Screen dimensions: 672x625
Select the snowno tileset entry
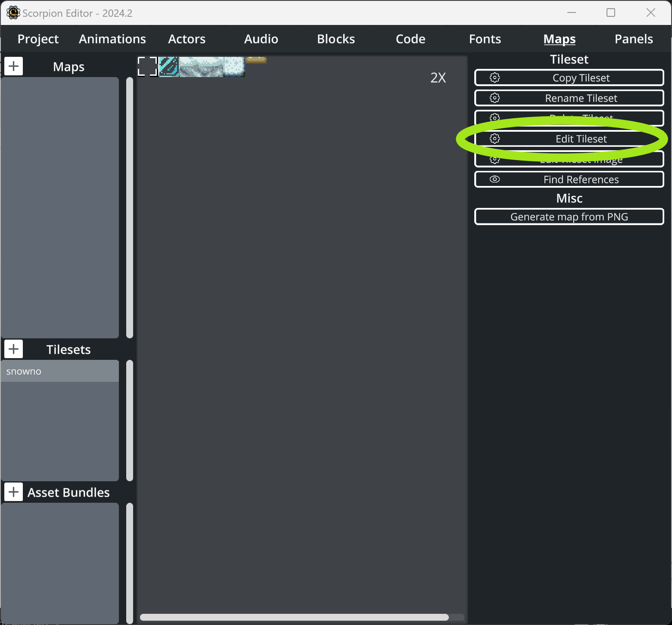tap(60, 371)
